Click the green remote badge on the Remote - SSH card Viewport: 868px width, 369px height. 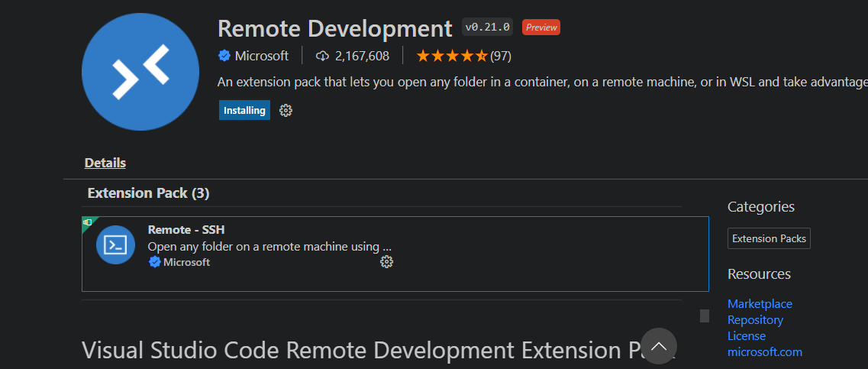(88, 222)
